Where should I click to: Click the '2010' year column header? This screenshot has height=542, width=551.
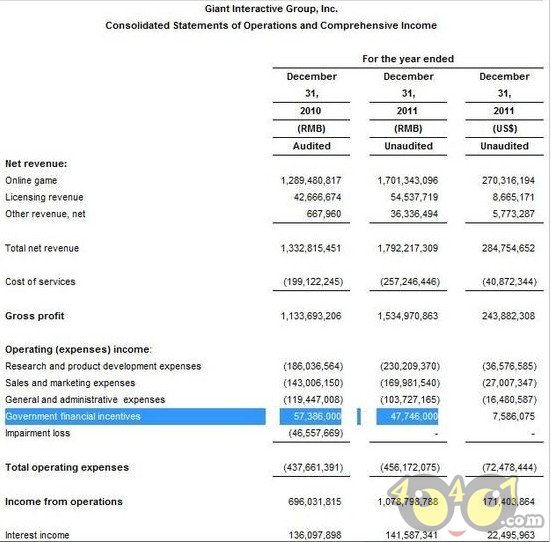click(311, 111)
